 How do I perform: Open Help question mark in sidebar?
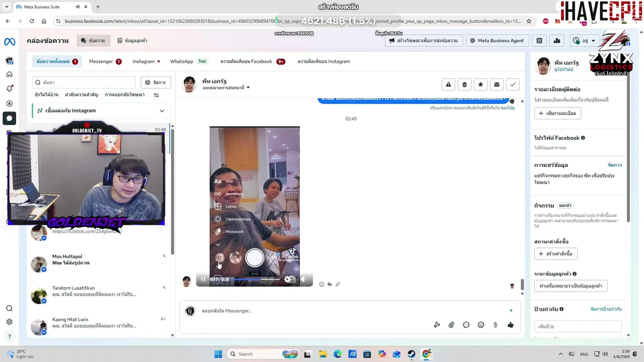10,336
